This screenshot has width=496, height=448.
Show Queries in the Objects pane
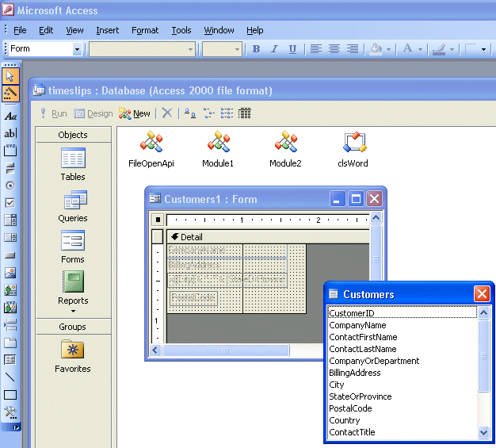73,206
